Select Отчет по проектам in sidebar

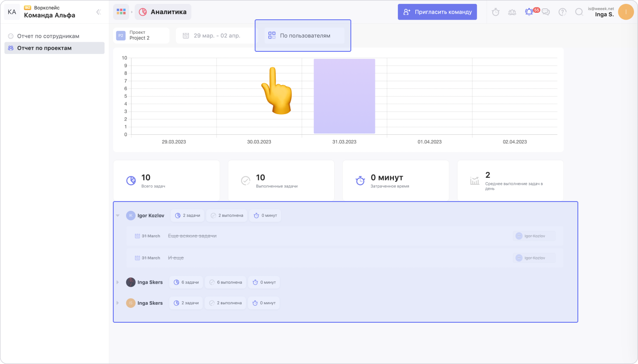pyautogui.click(x=44, y=48)
